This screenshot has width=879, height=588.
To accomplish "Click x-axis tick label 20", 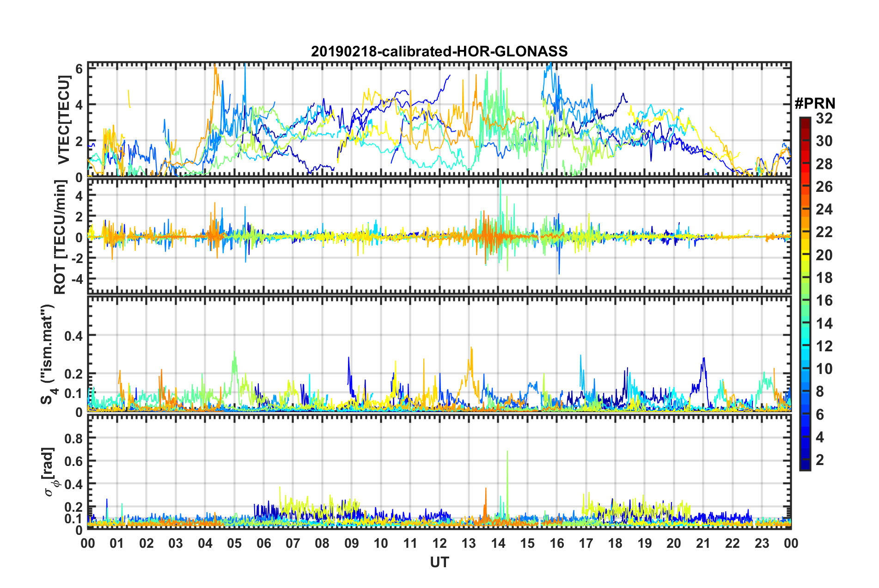I will (x=674, y=543).
